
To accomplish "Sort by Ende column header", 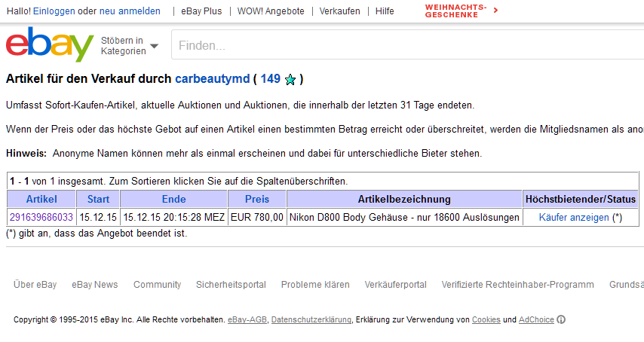I will point(173,200).
